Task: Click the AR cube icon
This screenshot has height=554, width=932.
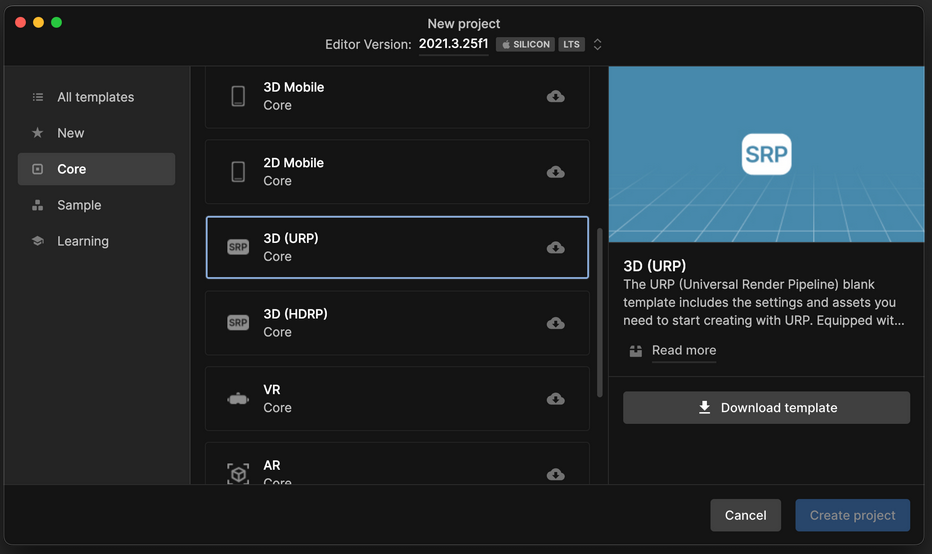Action: coord(238,474)
